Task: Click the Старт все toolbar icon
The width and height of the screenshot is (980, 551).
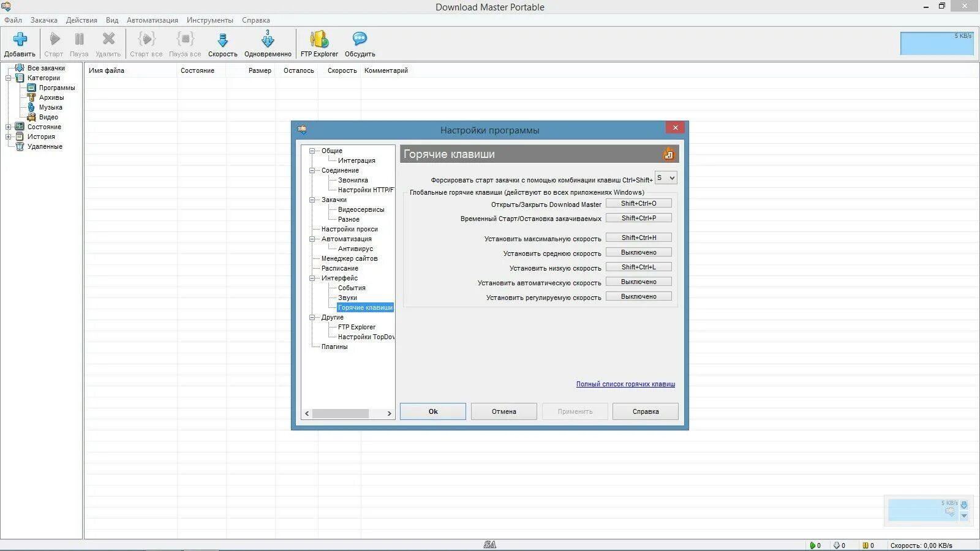Action: coord(146,39)
